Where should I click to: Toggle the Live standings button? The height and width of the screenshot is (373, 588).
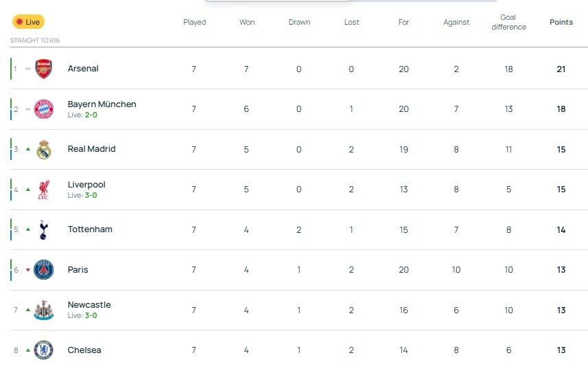coord(28,22)
